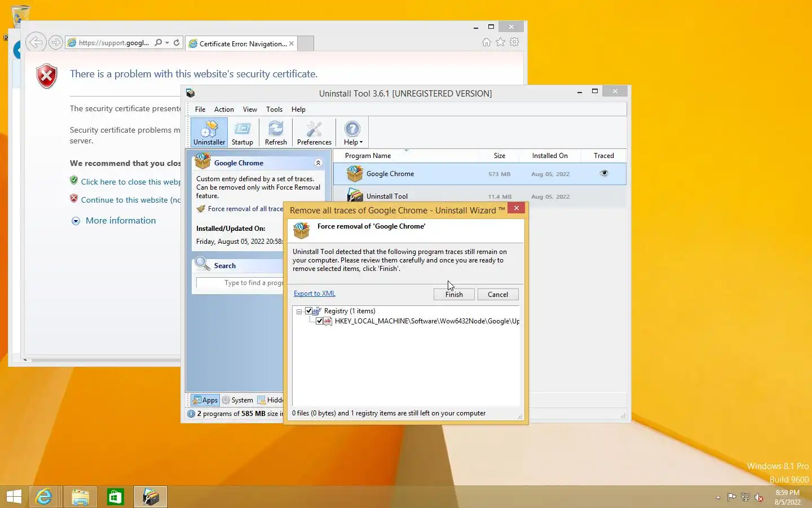Click the Internet Explorer address bar

click(x=114, y=42)
